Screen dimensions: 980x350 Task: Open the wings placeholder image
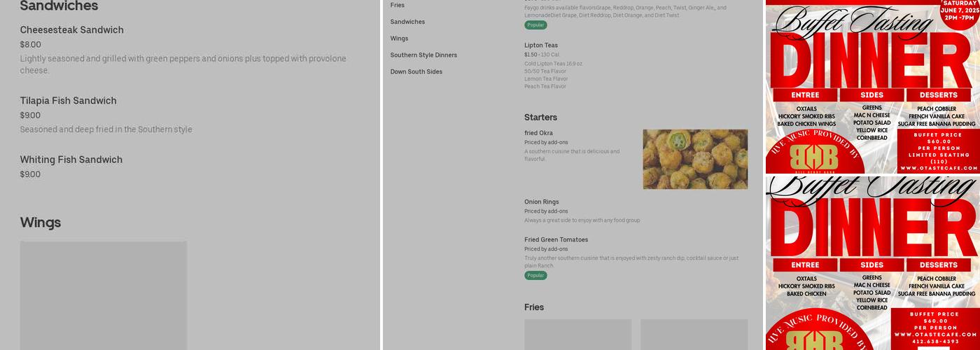point(104,295)
